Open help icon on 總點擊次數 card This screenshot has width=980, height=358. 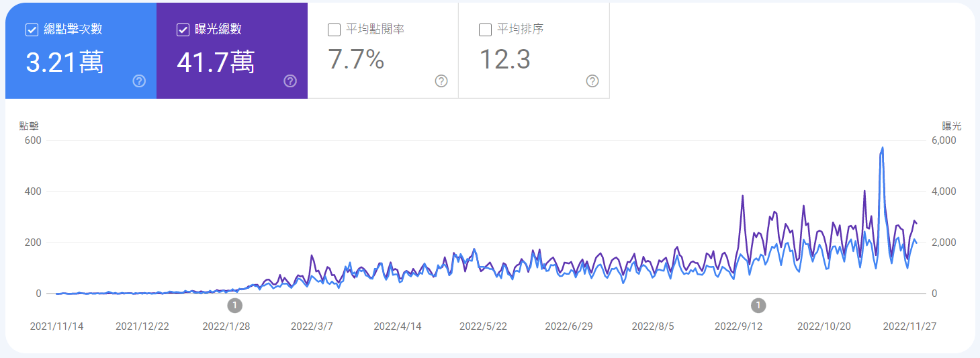139,81
